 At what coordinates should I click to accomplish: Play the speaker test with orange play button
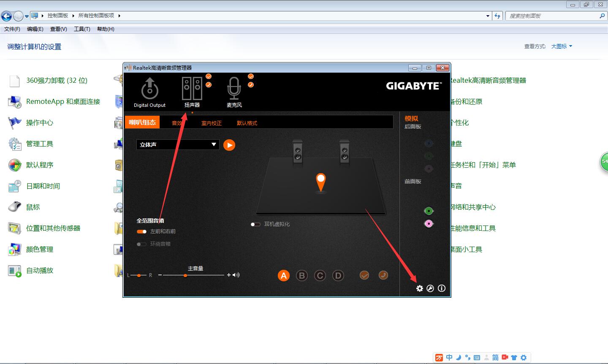[229, 145]
